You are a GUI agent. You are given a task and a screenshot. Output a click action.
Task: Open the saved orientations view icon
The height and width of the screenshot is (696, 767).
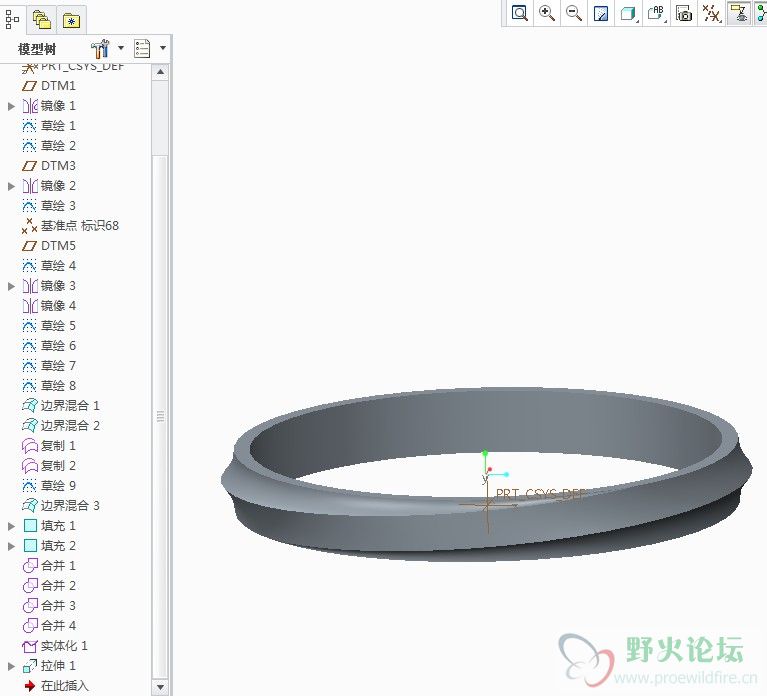[x=656, y=13]
